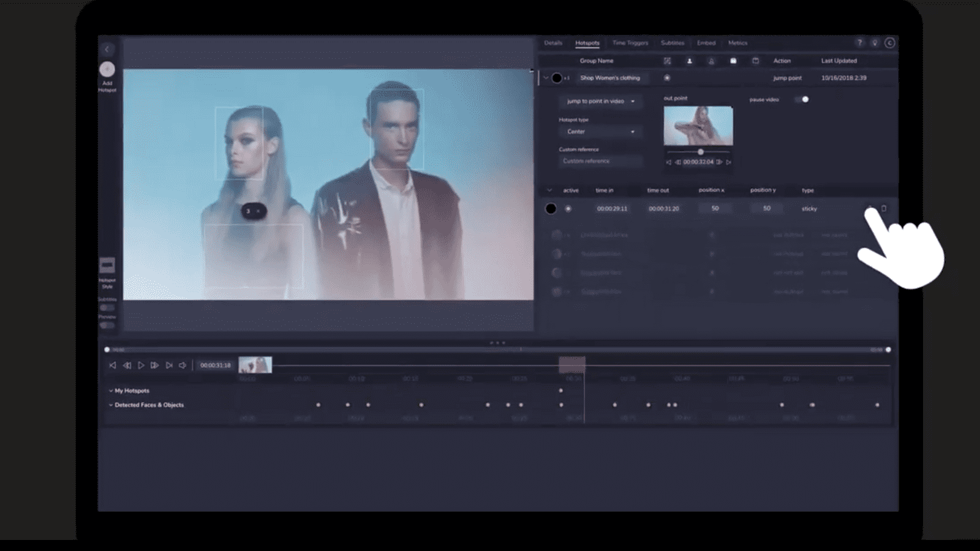Duplicate the sticky hotspot using copy icon
The image size is (980, 551).
870,207
